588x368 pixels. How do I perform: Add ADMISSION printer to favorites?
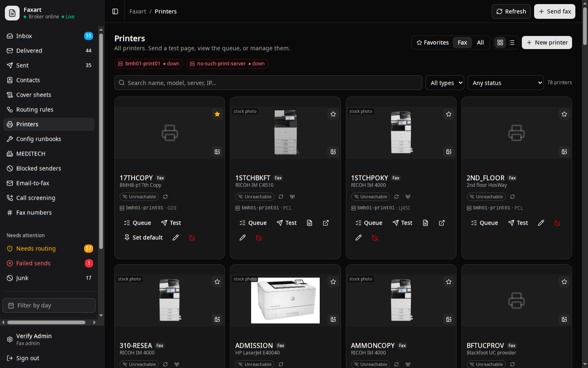[x=333, y=282]
